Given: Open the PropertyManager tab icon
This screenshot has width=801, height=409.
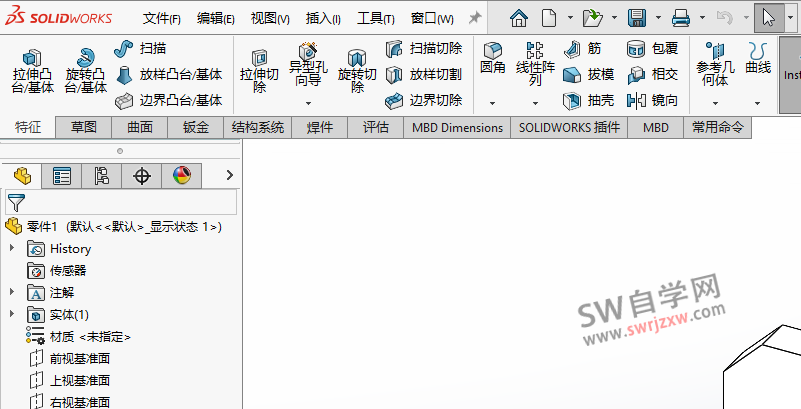Looking at the screenshot, I should pyautogui.click(x=62, y=176).
